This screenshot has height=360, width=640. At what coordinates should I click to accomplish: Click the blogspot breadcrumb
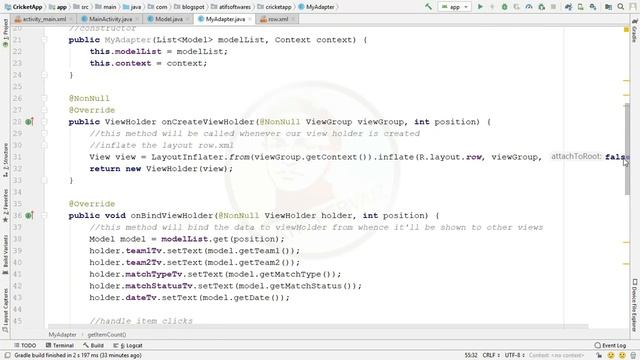pyautogui.click(x=189, y=7)
